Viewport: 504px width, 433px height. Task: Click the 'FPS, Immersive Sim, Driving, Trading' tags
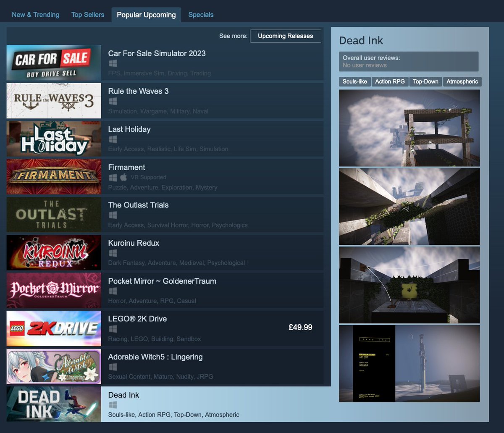tap(160, 73)
